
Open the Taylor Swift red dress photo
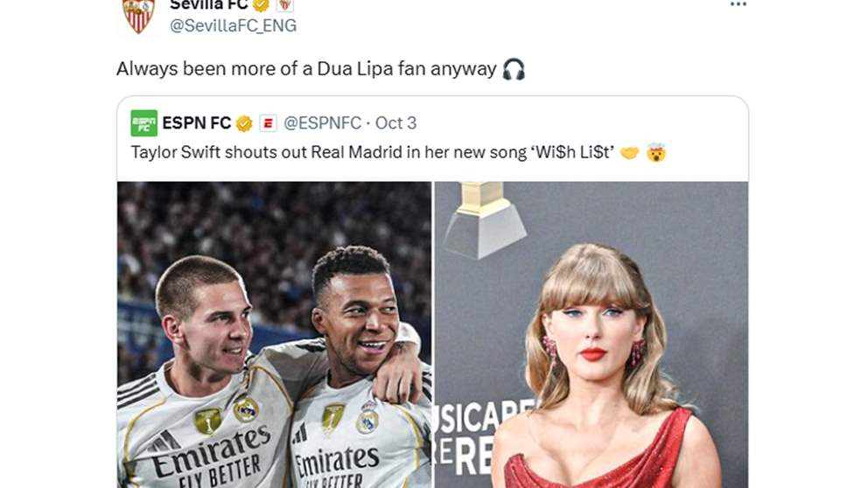tap(591, 335)
